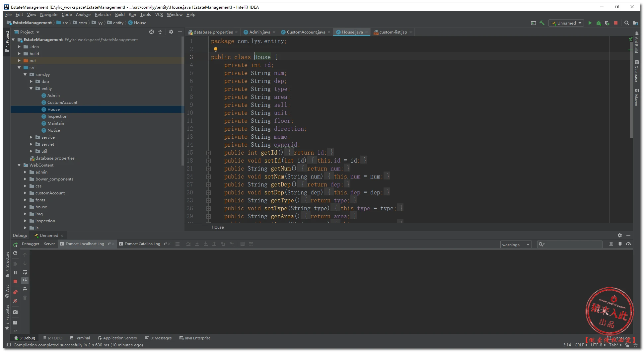
Task: Toggle Mute Breakpoints in the debug sidebar
Action: click(15, 301)
